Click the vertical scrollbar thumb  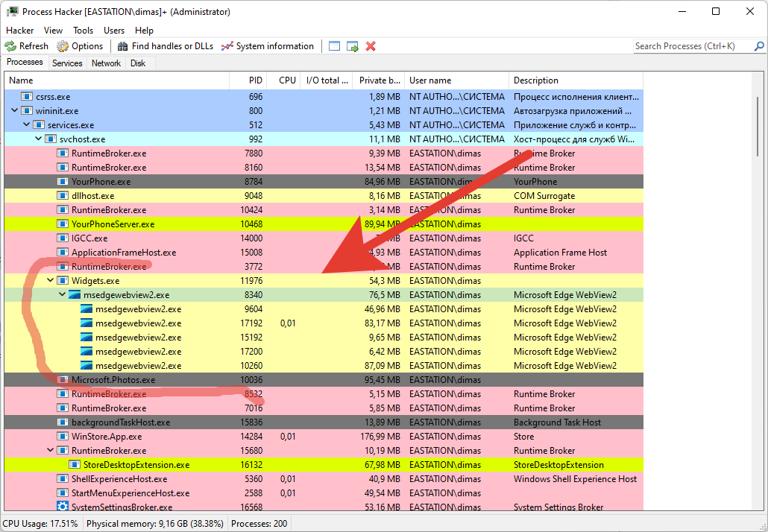coord(758,126)
